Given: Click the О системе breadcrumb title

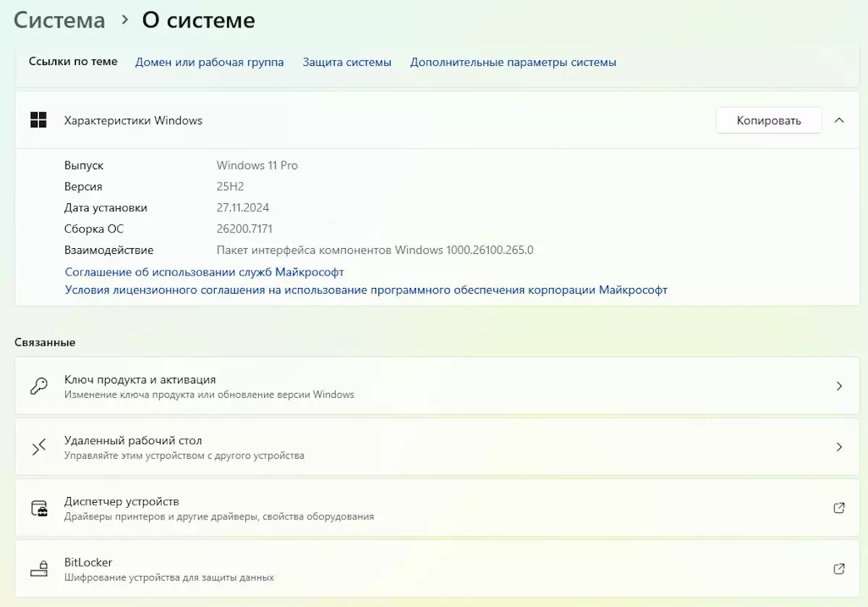Looking at the screenshot, I should [197, 20].
